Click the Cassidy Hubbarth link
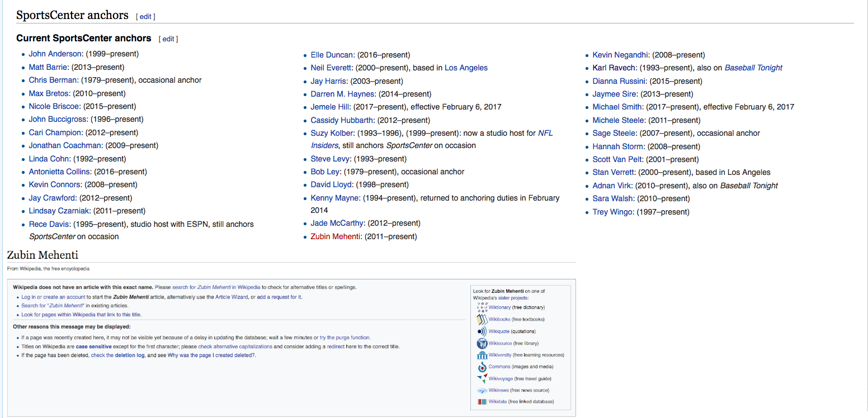Screen dimensions: 868x418 tap(342, 120)
